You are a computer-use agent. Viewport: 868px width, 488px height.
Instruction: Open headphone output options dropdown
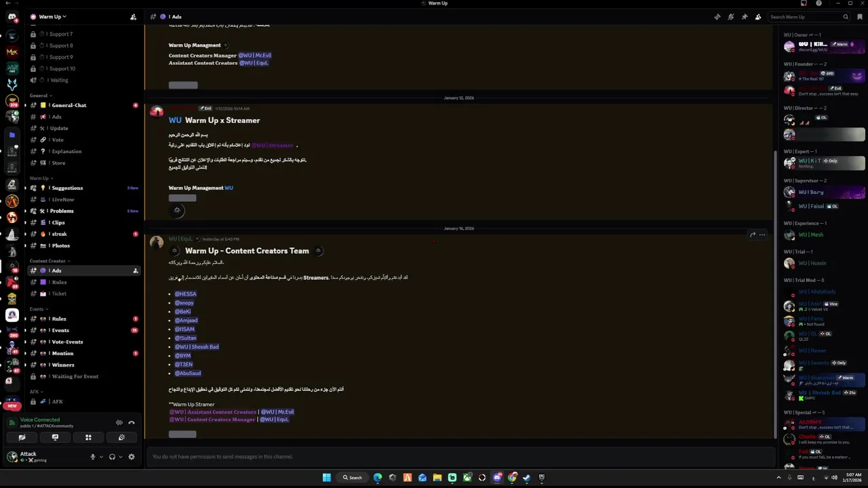(x=120, y=457)
